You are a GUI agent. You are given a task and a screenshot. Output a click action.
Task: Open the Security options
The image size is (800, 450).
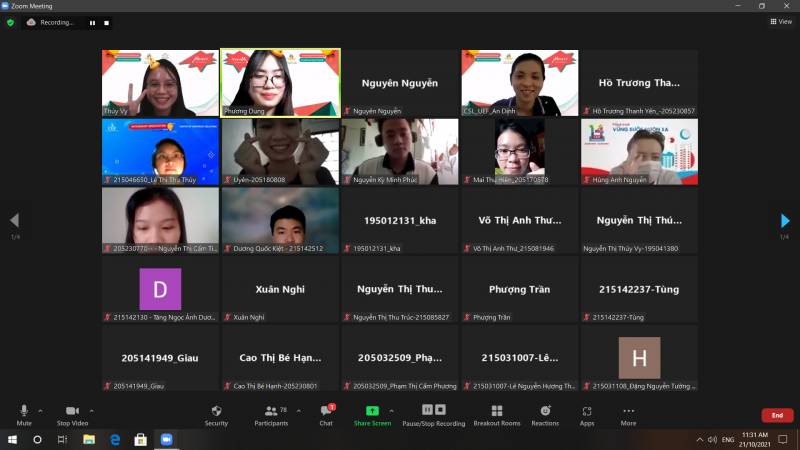[216, 415]
